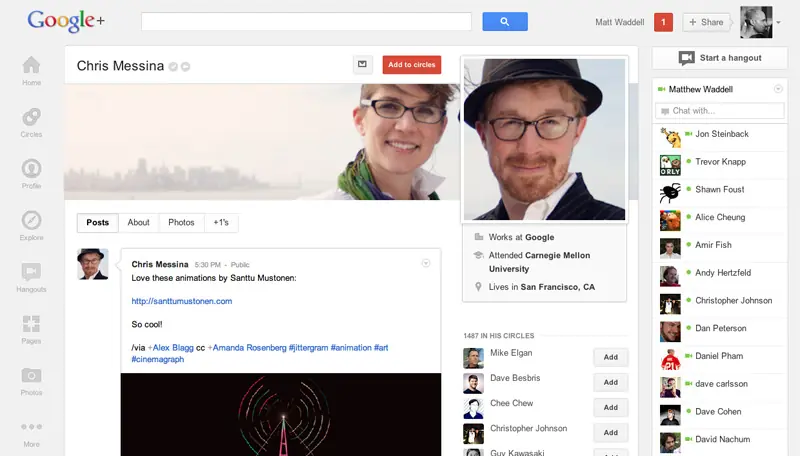800x456 pixels.
Task: Click the +Amanda Rosenberg mention
Action: point(247,347)
